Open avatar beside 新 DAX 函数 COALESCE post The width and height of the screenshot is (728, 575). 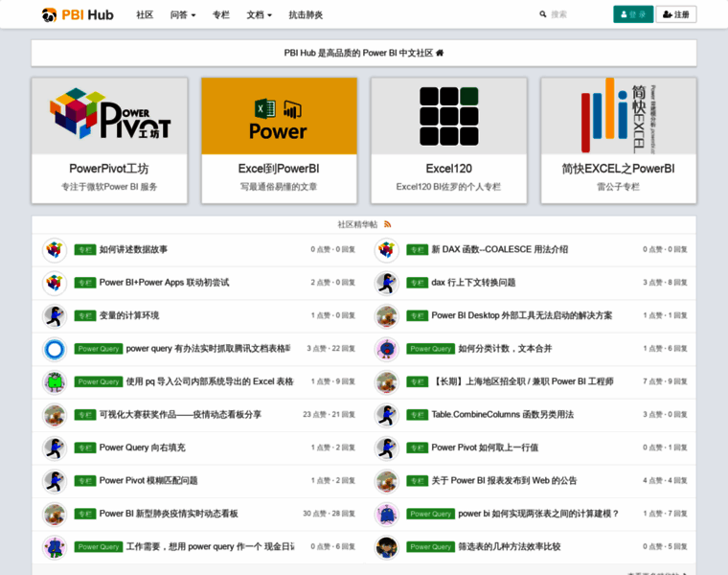click(387, 250)
